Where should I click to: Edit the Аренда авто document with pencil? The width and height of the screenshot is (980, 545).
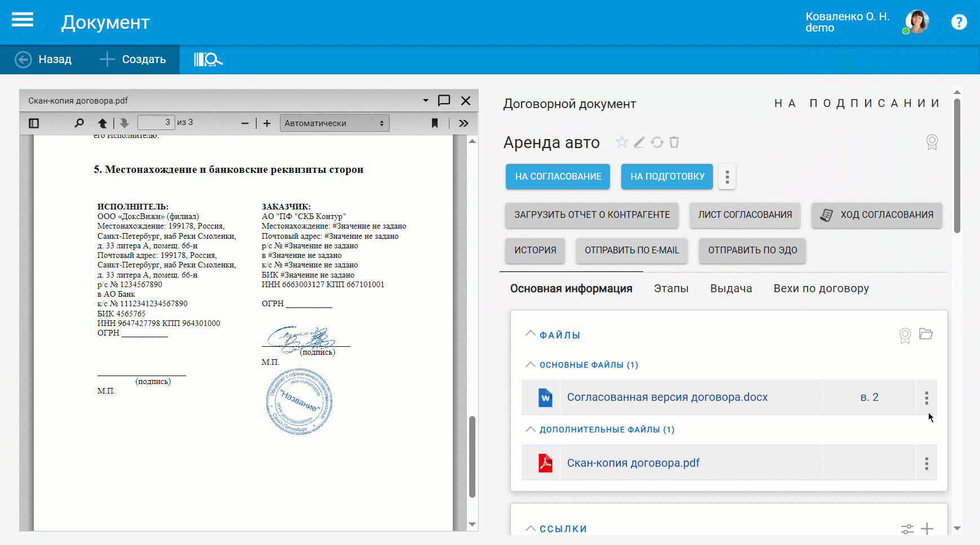point(639,142)
